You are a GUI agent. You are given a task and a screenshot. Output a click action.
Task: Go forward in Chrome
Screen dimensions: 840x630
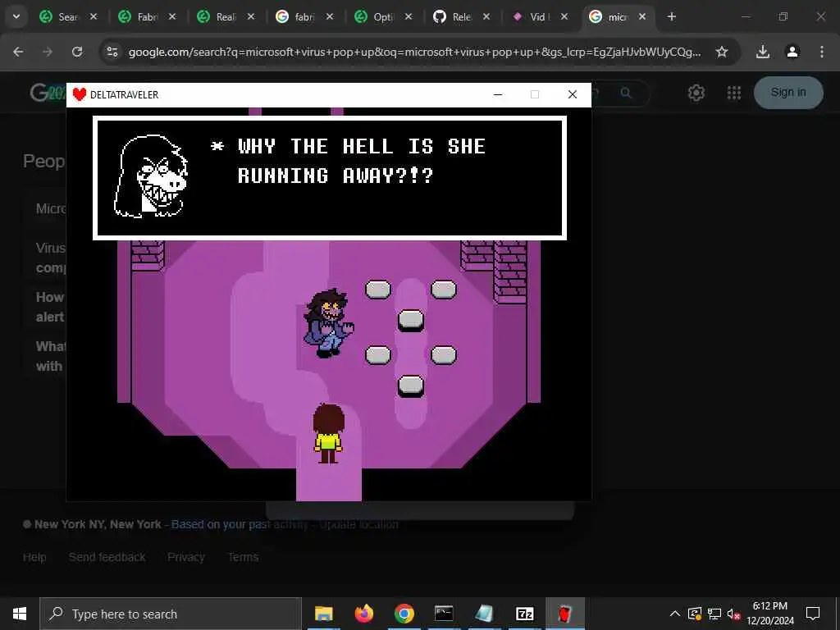pos(48,52)
